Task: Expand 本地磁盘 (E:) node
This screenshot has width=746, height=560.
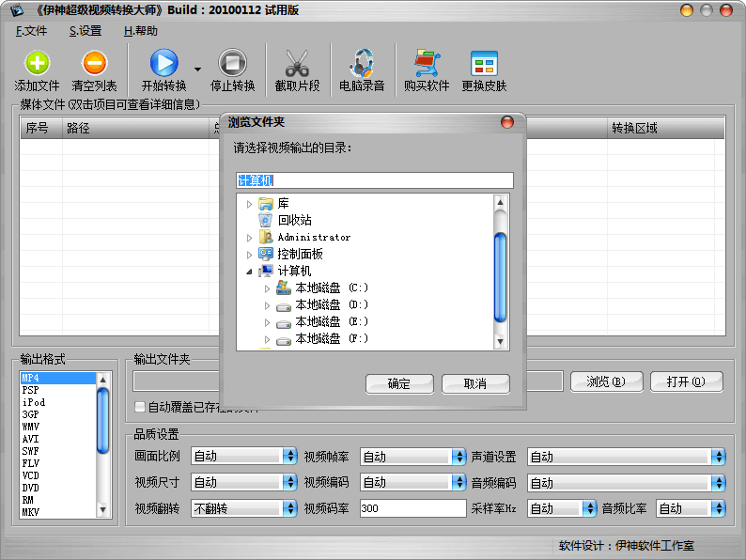Action: pyautogui.click(x=268, y=322)
